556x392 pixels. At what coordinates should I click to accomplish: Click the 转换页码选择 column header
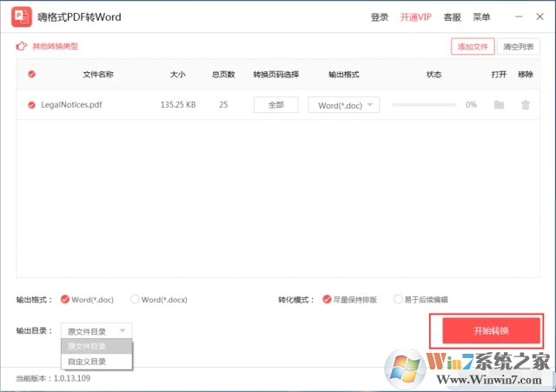pos(276,74)
